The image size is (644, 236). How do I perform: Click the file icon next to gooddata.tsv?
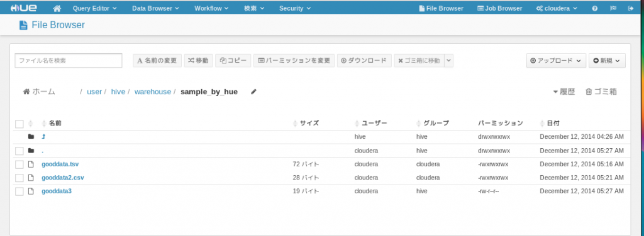30,164
